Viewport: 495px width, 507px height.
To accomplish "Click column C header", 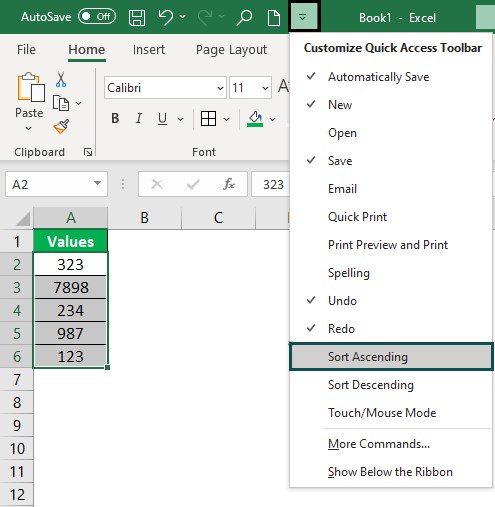I will click(218, 218).
